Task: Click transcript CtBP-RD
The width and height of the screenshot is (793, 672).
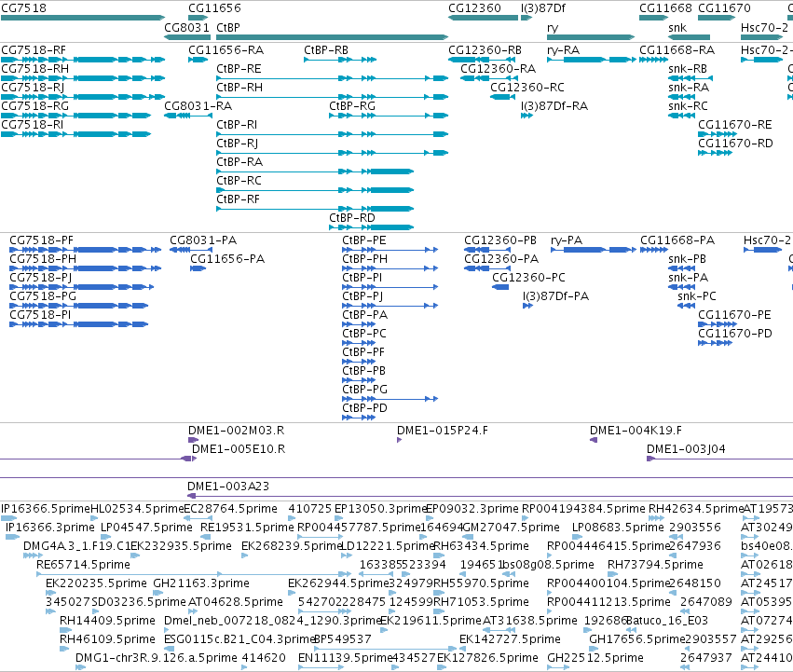Action: 372,227
